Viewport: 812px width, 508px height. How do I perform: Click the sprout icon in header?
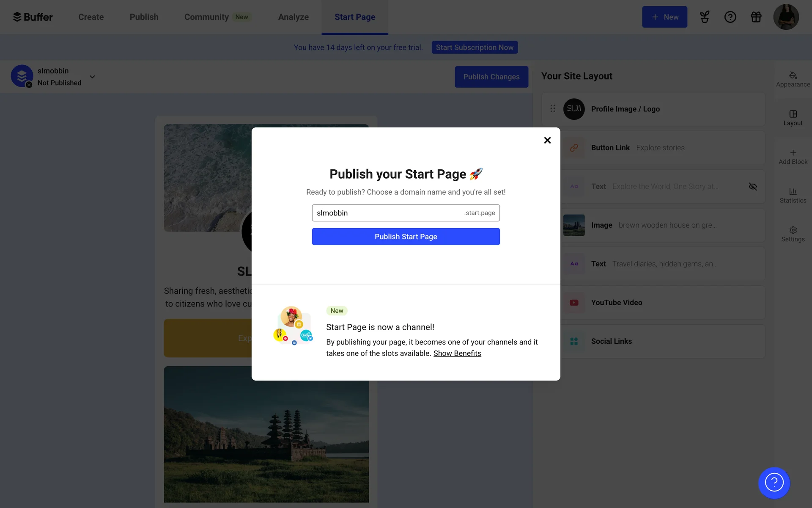tap(704, 17)
